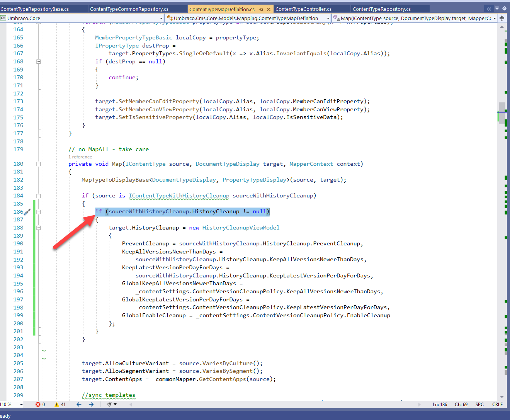This screenshot has width=510, height=420.
Task: Click the Ln 186 status bar indicator
Action: 440,404
